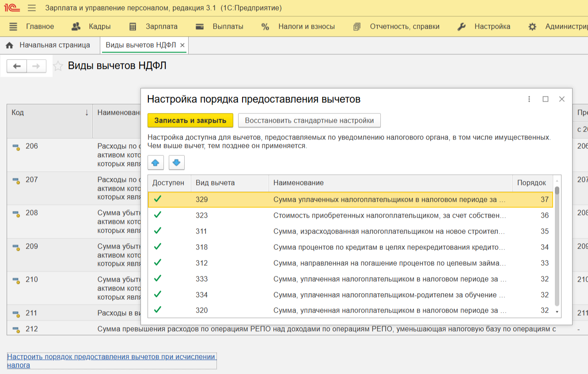This screenshot has width=588, height=374.
Task: Toggle Доступен checkmark for deduction 329
Action: pos(157,200)
